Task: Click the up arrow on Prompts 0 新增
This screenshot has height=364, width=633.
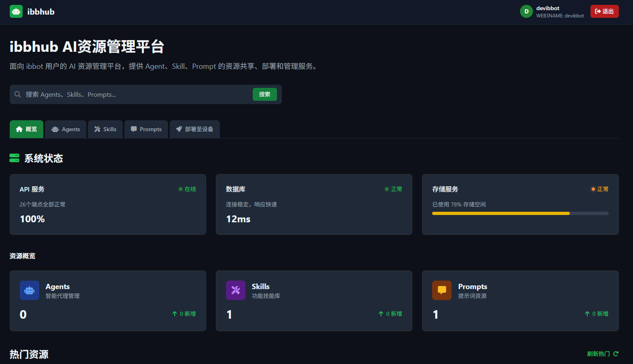Action: point(587,314)
